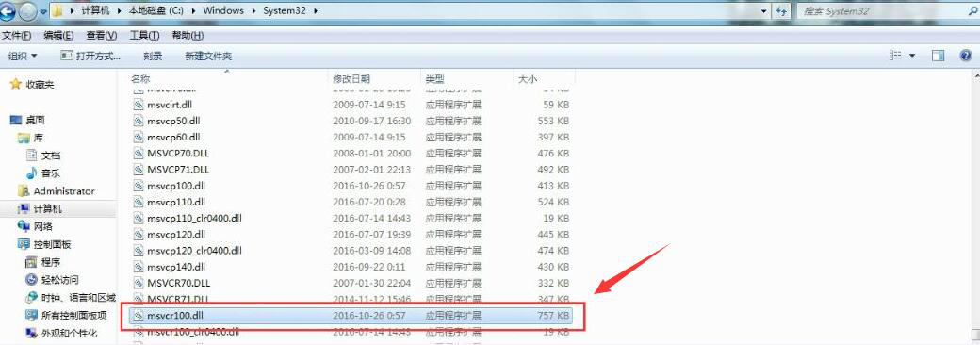Select 文档 library in navigation pane

[51, 155]
